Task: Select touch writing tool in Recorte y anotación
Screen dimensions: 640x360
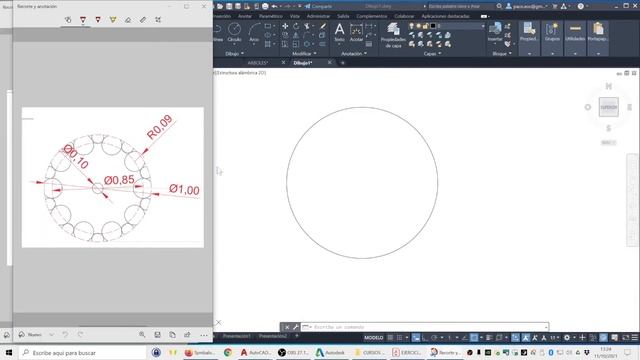Action: click(68, 20)
